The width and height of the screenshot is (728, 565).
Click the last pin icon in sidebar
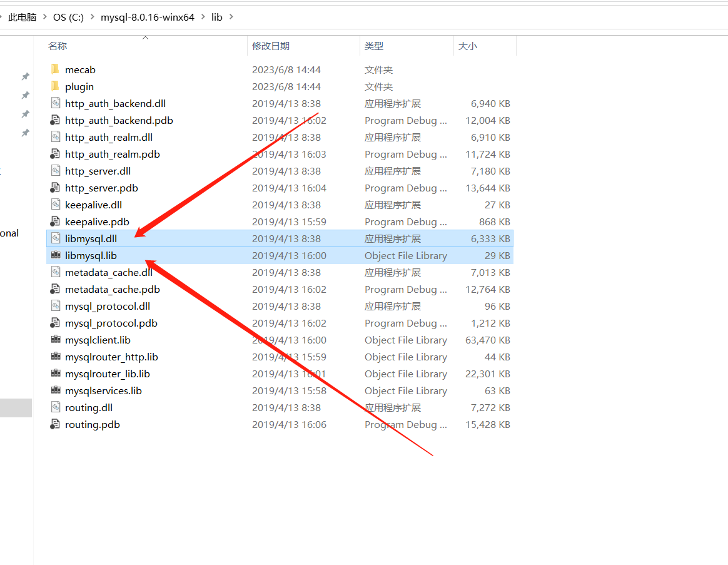click(26, 133)
